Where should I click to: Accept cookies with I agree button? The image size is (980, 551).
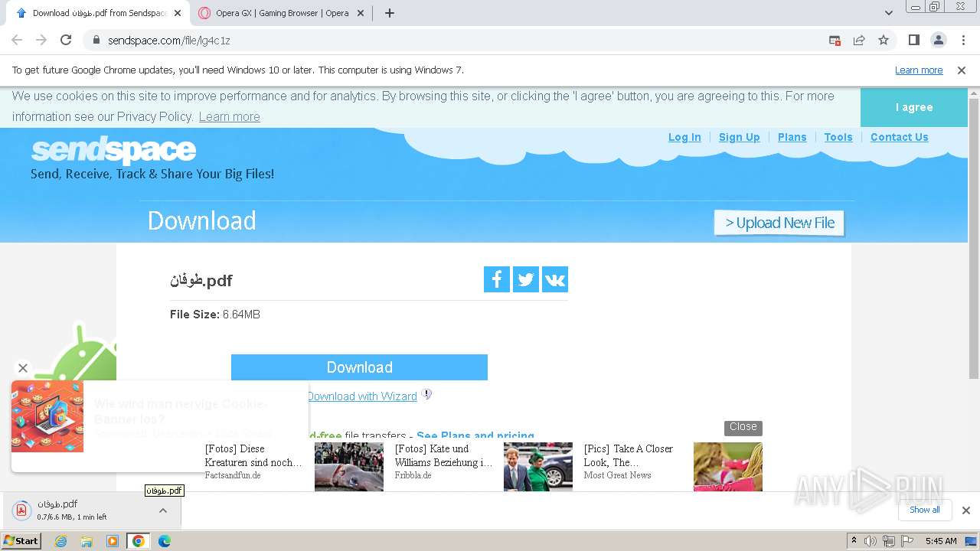tap(914, 107)
